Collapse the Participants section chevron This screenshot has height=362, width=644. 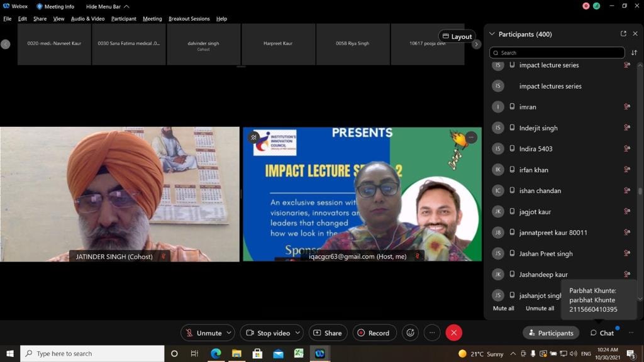click(492, 34)
